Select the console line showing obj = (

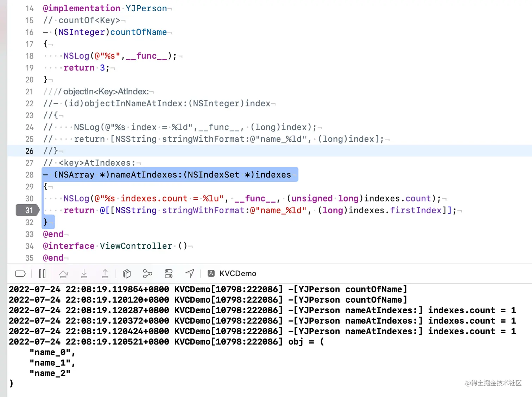(165, 341)
